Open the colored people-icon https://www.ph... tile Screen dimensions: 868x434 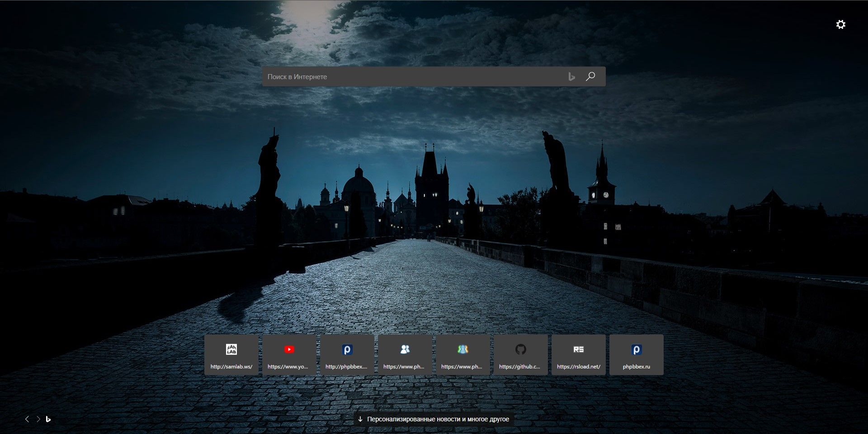(463, 355)
